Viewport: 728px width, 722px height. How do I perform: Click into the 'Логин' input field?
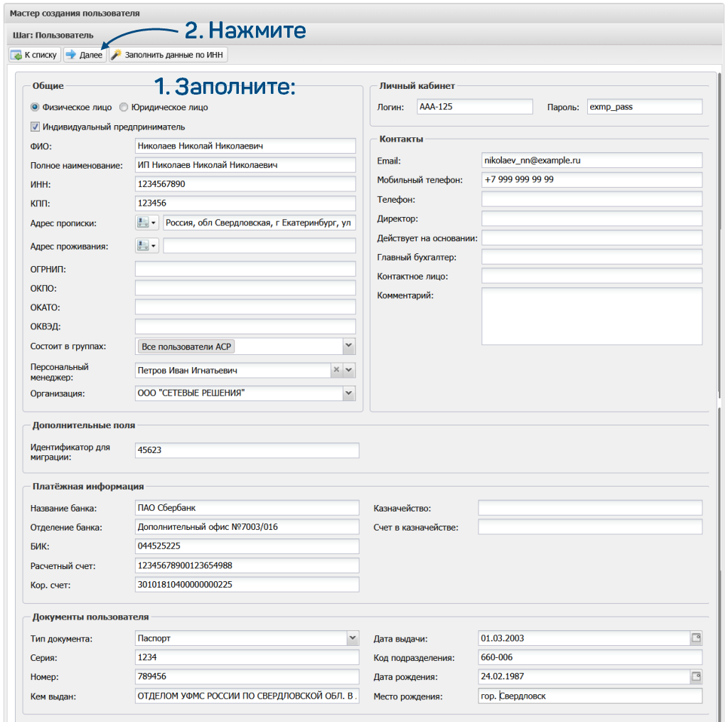pos(473,107)
